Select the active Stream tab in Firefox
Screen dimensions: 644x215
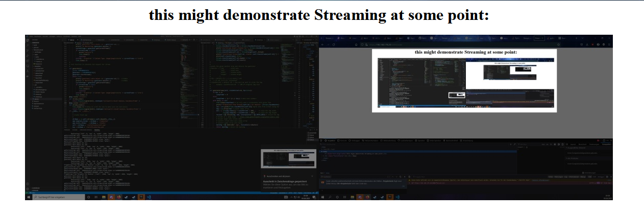coord(539,38)
